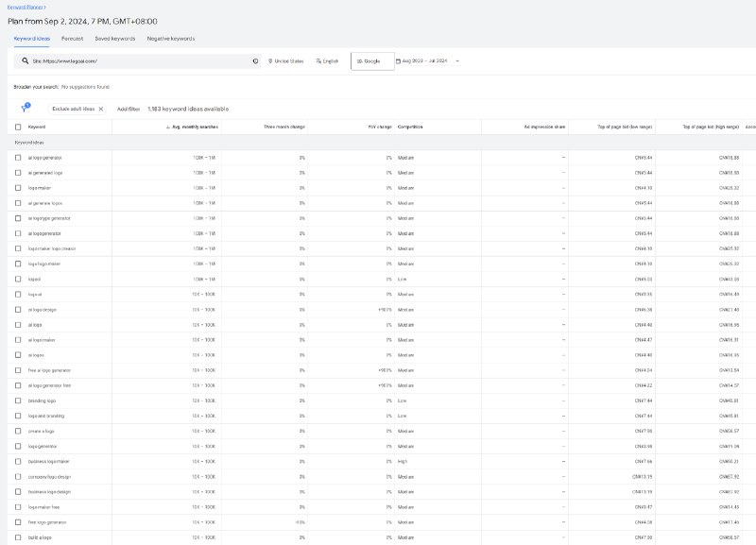The image size is (756, 545).
Task: Click the Add filter button
Action: (129, 109)
